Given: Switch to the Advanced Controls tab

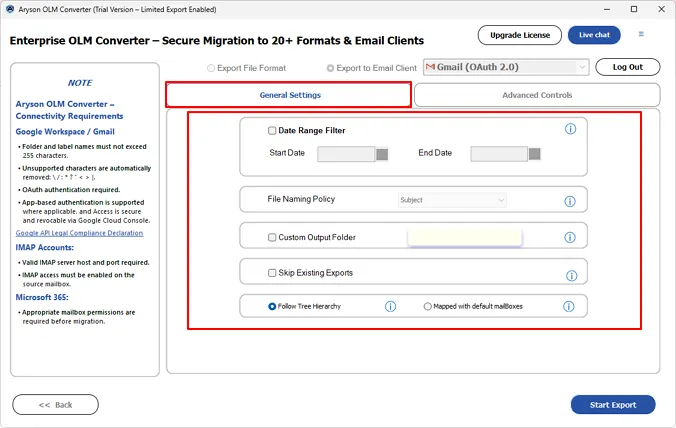Looking at the screenshot, I should coord(536,95).
